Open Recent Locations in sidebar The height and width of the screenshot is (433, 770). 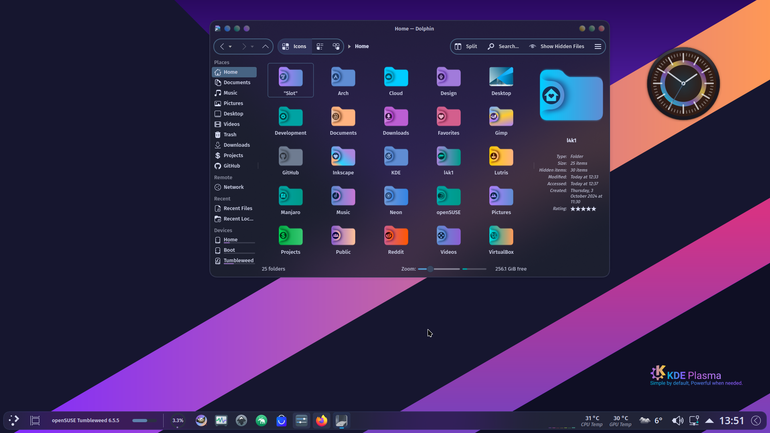[x=234, y=219]
